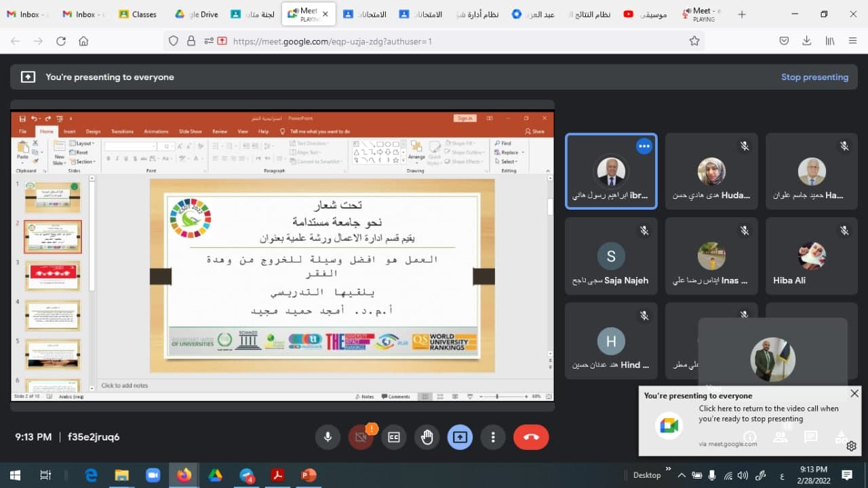868x488 pixels.
Task: Click Find in PowerPoint Editing group
Action: [503, 144]
